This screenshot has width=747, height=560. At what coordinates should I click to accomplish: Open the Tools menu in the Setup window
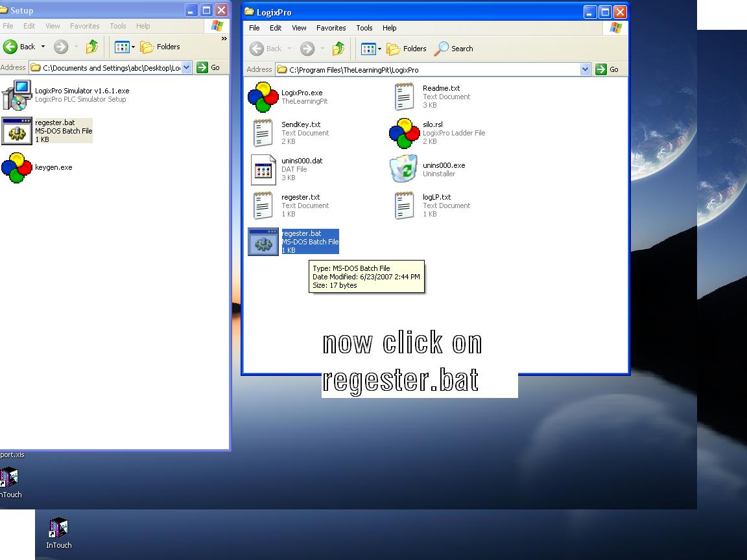coord(117,26)
